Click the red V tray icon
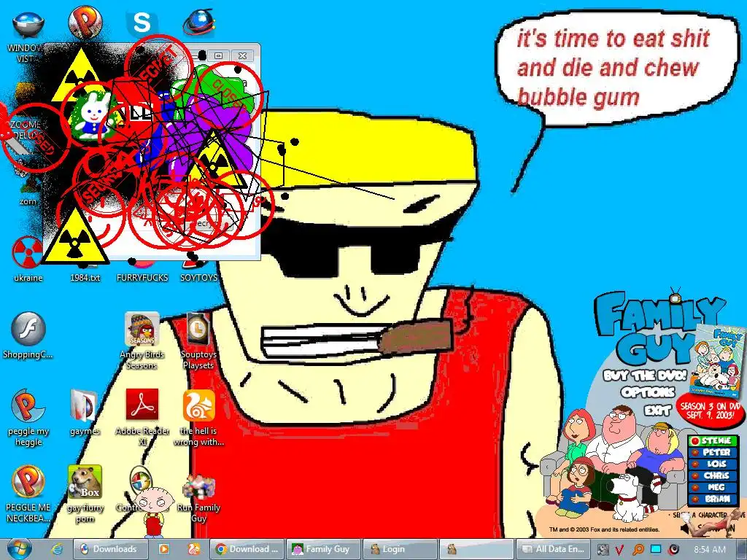 pyautogui.click(x=619, y=550)
